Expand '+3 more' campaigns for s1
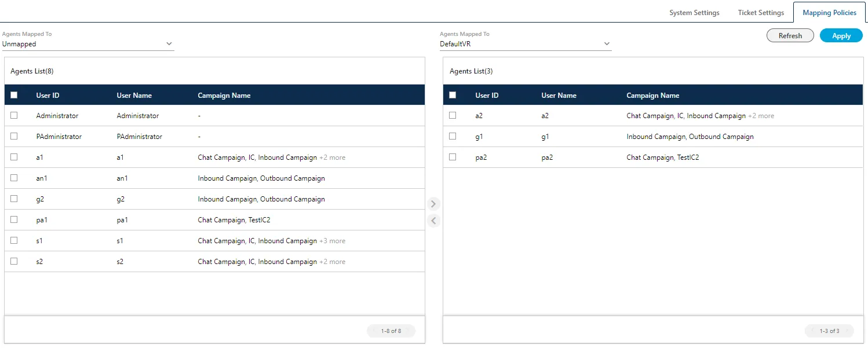The height and width of the screenshot is (348, 868). coord(332,241)
